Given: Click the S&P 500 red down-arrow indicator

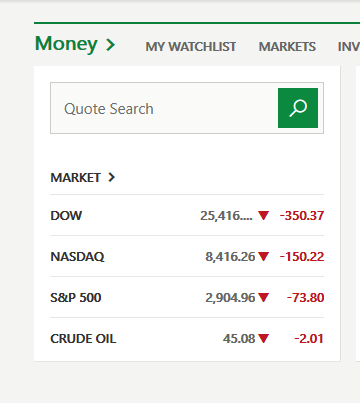Looking at the screenshot, I should [263, 297].
